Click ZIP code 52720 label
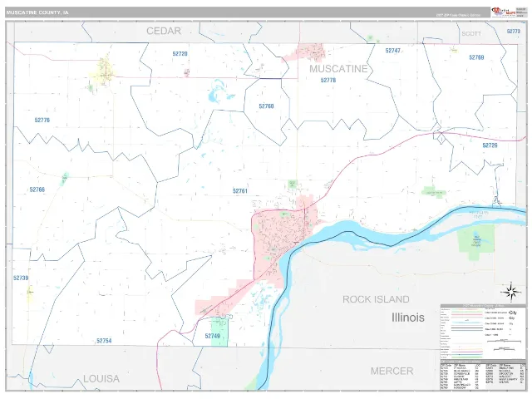The height and width of the screenshot is (399, 532). 180,53
